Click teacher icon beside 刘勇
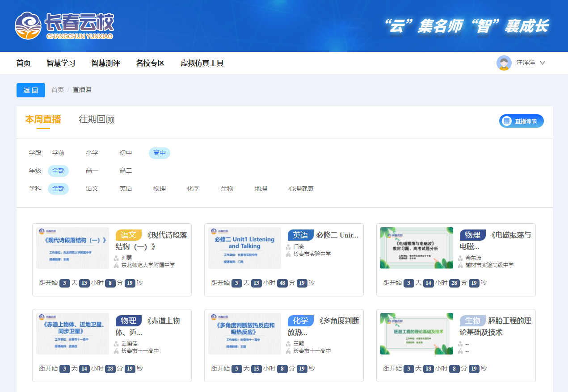568x392 pixels. (117, 258)
